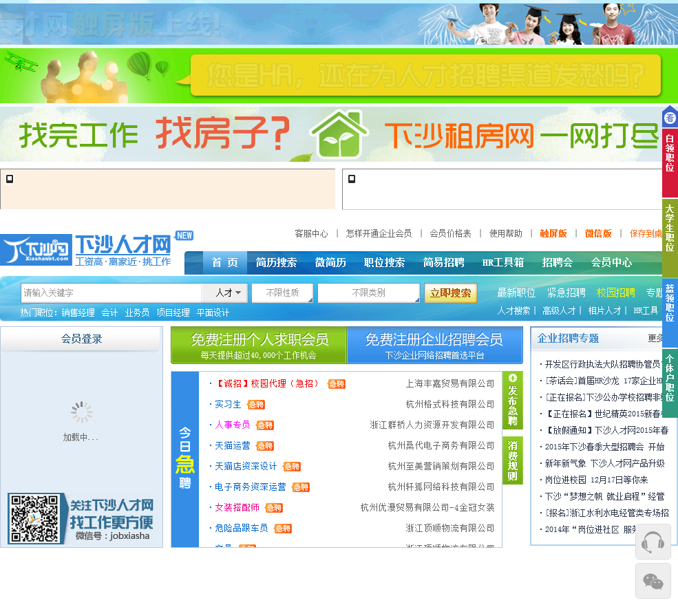The width and height of the screenshot is (678, 616).
Task: Click the 人才搜索 link
Action: (513, 311)
